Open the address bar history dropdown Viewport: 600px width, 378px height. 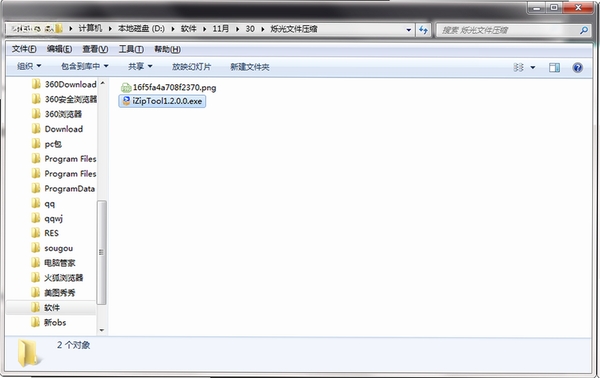pos(409,29)
